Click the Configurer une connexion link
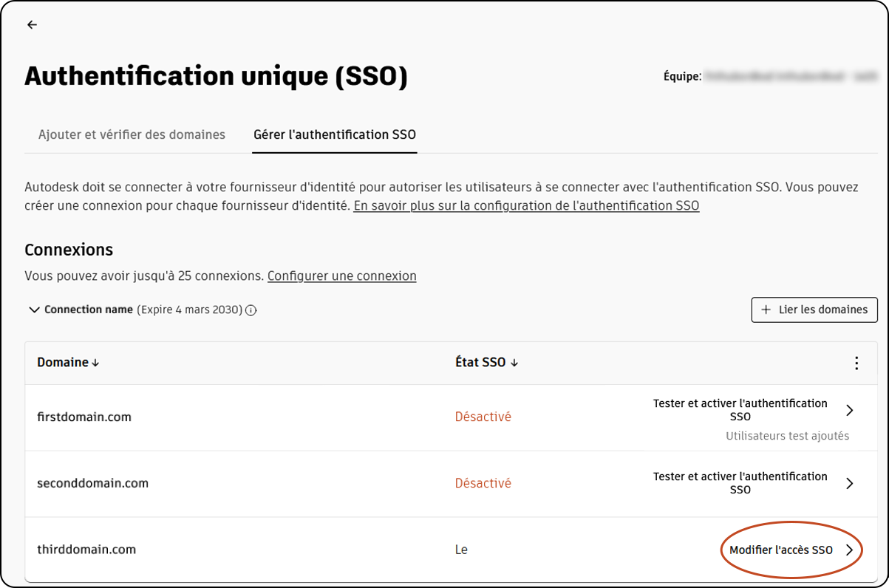This screenshot has height=588, width=889. (342, 276)
